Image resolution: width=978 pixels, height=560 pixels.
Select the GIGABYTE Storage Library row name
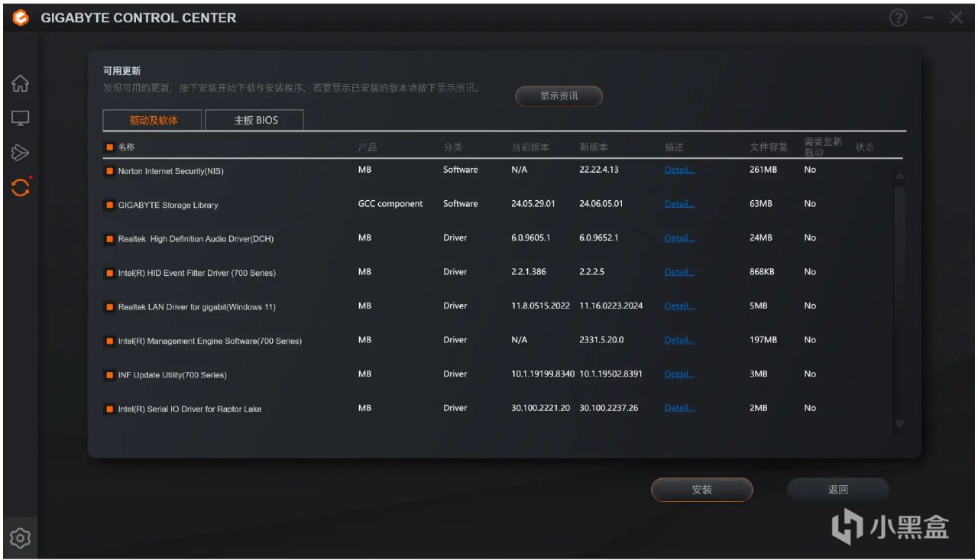[168, 205]
